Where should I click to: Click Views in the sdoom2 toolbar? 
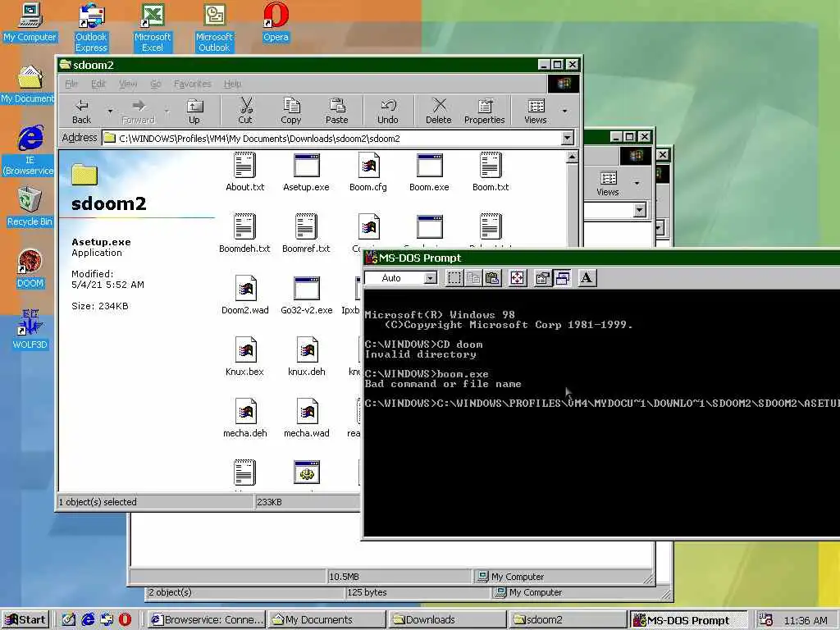535,112
